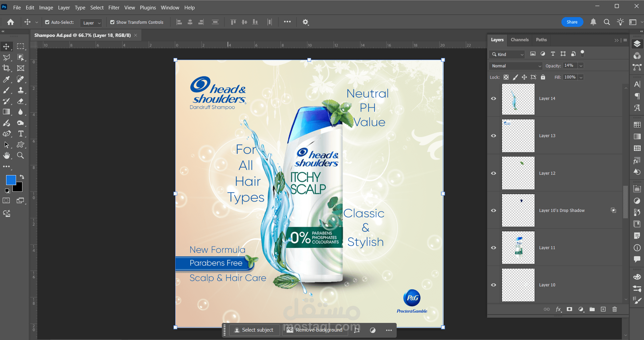This screenshot has height=340, width=644.
Task: Click the Home icon
Action: pyautogui.click(x=11, y=22)
